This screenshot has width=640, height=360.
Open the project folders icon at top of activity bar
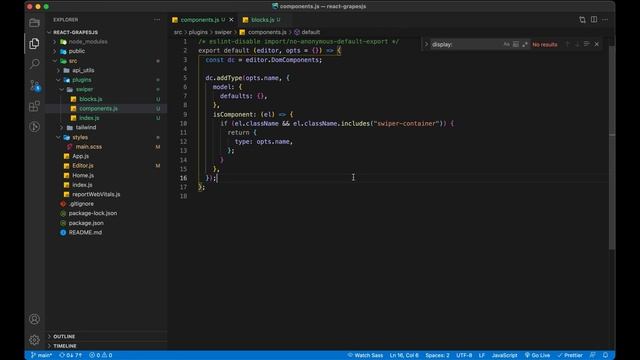click(x=34, y=23)
